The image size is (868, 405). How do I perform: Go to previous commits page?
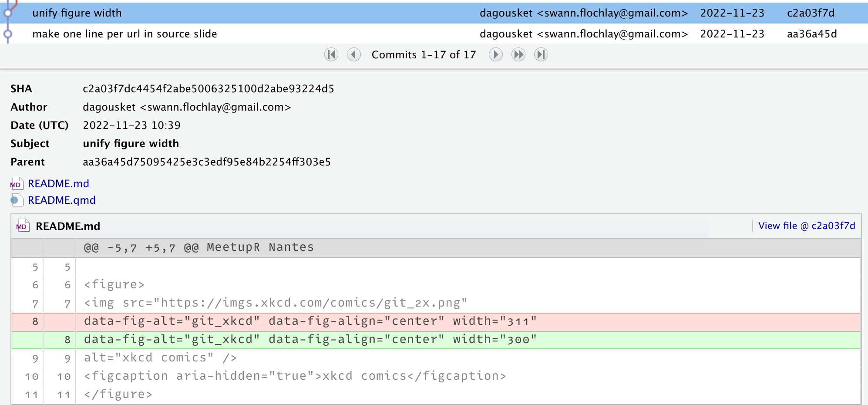[x=353, y=54]
